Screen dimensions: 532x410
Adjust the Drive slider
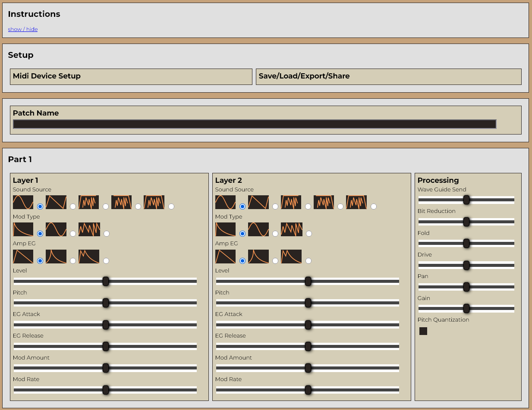(466, 265)
